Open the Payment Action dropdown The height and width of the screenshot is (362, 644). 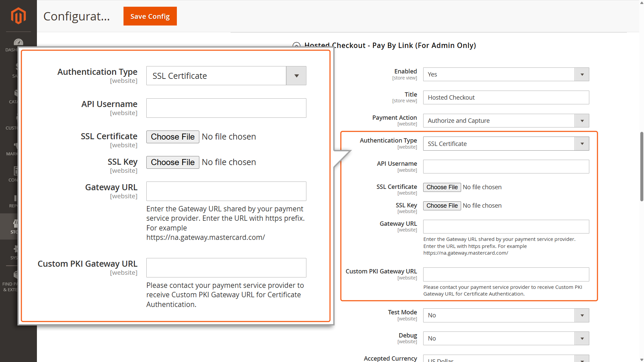(x=506, y=121)
